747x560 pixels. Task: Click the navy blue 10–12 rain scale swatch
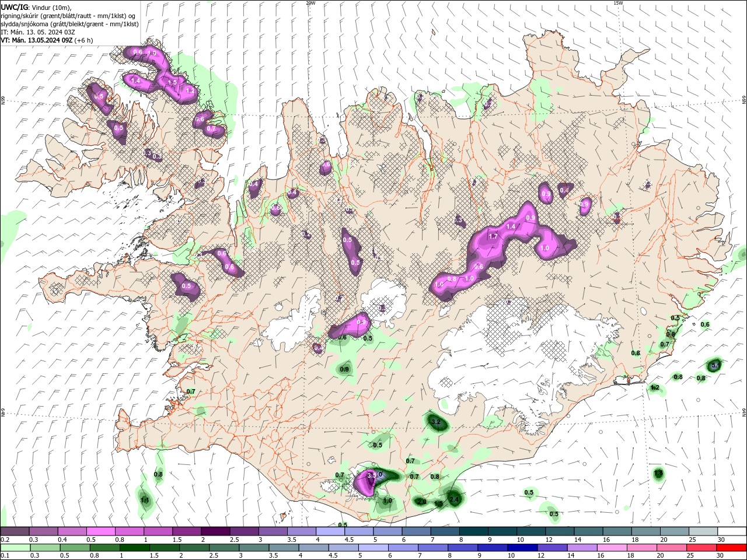click(x=522, y=548)
